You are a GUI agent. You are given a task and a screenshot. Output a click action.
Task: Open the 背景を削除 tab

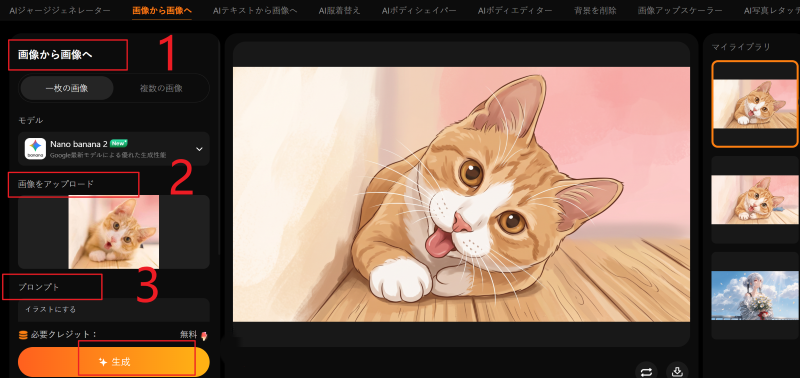tap(595, 10)
